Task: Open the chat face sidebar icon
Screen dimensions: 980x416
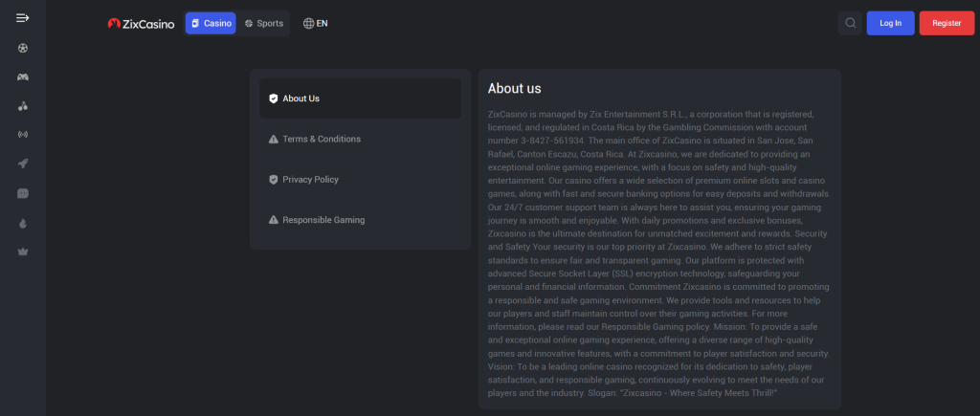Action: (23, 193)
